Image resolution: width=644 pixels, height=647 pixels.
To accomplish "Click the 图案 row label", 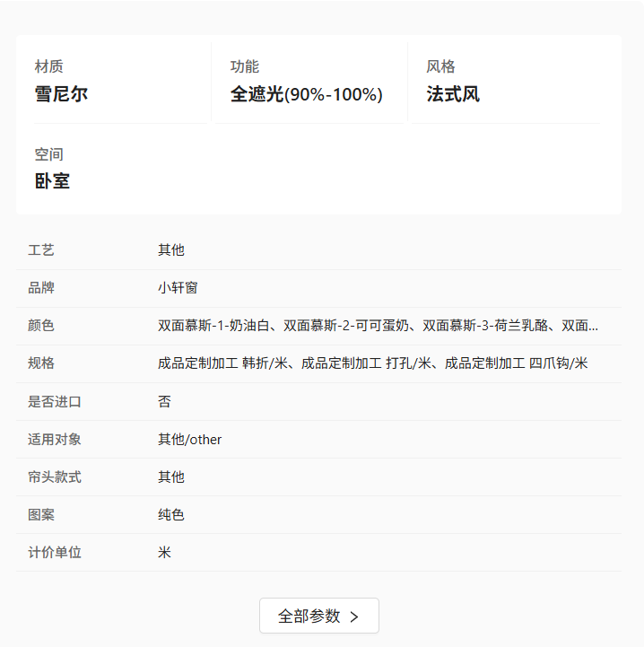I will pyautogui.click(x=41, y=515).
